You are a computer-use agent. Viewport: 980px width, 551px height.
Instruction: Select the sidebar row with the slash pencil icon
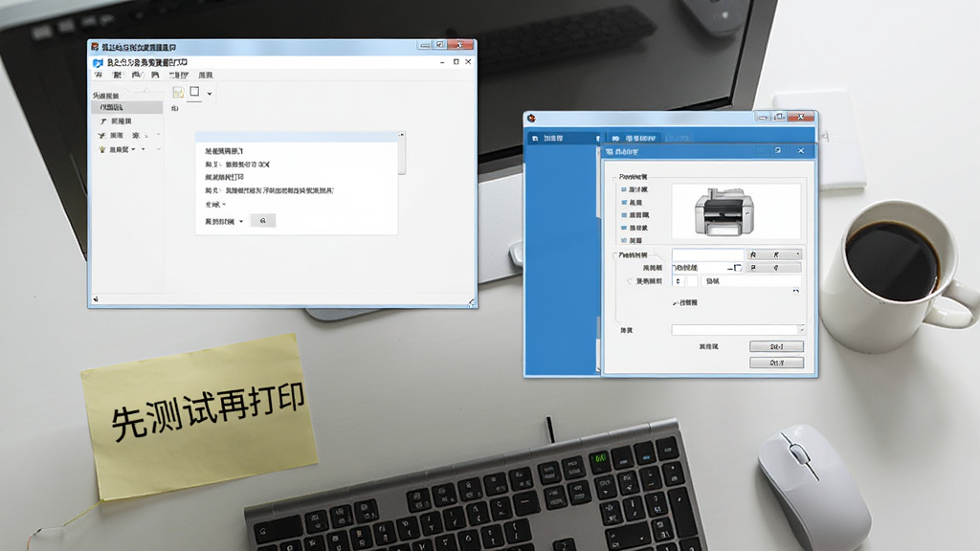127,121
